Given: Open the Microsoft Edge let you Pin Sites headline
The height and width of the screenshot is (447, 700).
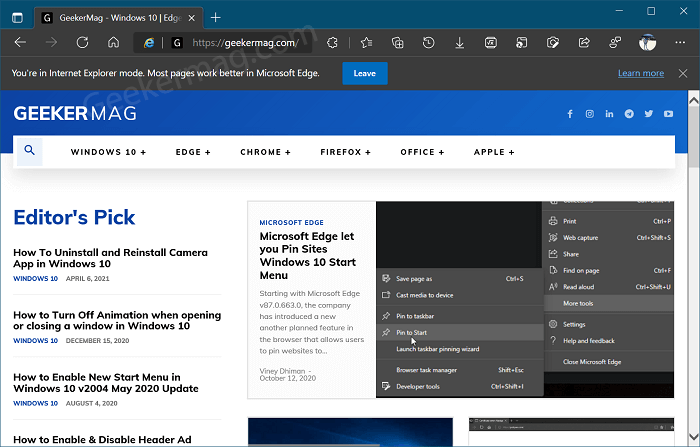Looking at the screenshot, I should tap(308, 255).
